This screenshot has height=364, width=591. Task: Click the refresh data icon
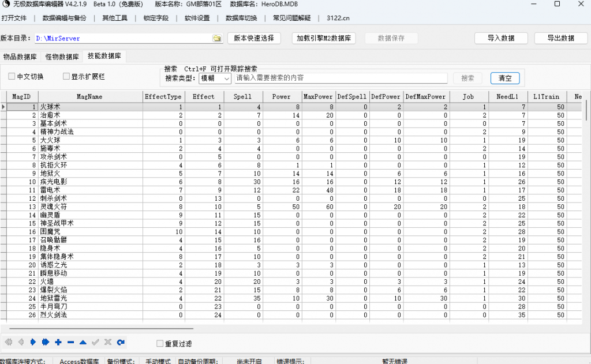coord(121,342)
